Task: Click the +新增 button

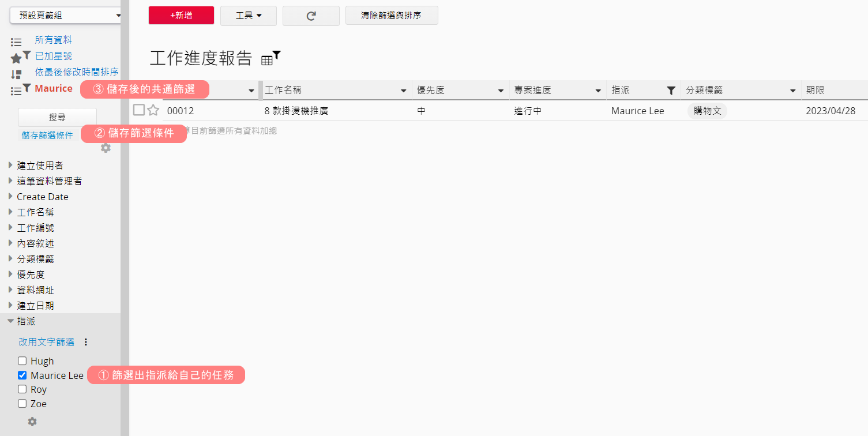Action: [x=181, y=16]
